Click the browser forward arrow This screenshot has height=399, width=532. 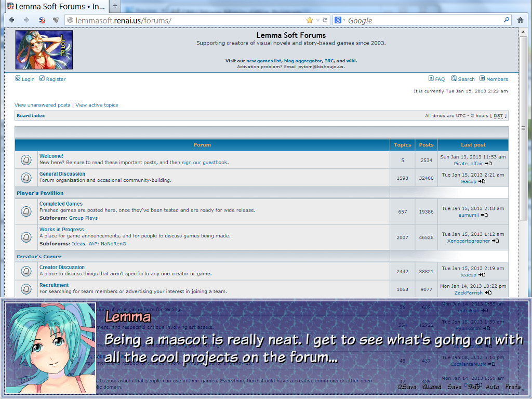click(26, 20)
